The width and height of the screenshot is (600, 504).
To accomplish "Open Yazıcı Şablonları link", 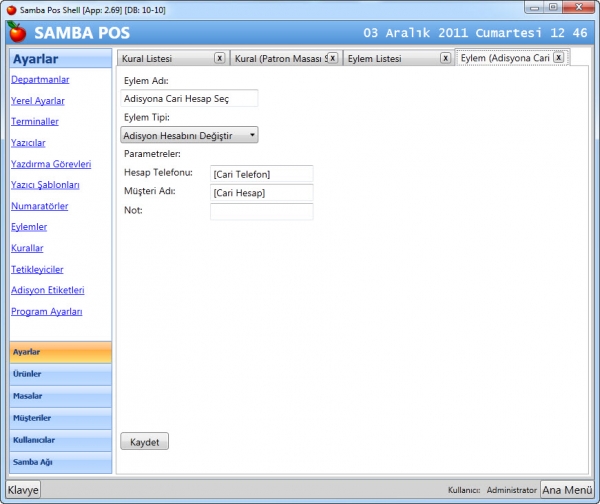I will (x=45, y=185).
